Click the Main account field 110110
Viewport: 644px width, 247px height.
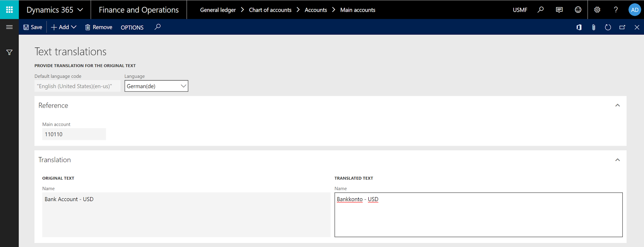click(74, 134)
